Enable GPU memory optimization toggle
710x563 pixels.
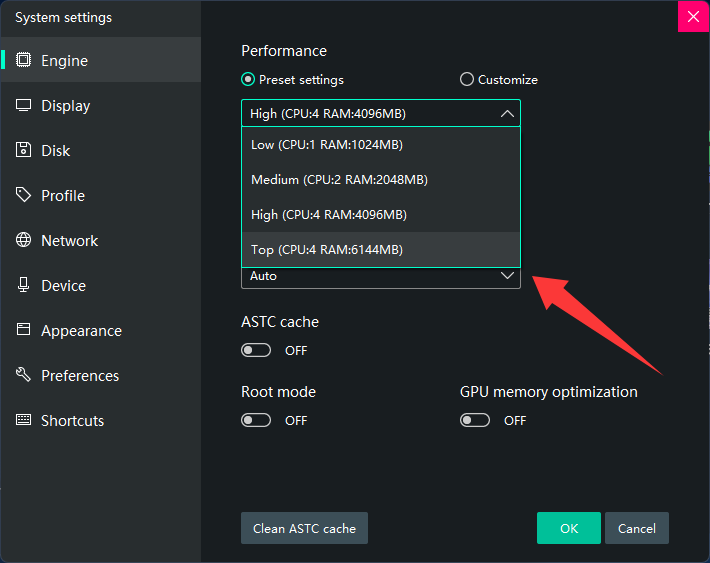(475, 420)
